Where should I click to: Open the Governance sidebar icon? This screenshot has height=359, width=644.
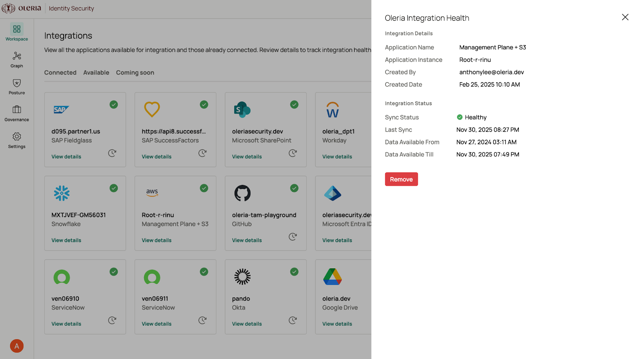(x=17, y=110)
